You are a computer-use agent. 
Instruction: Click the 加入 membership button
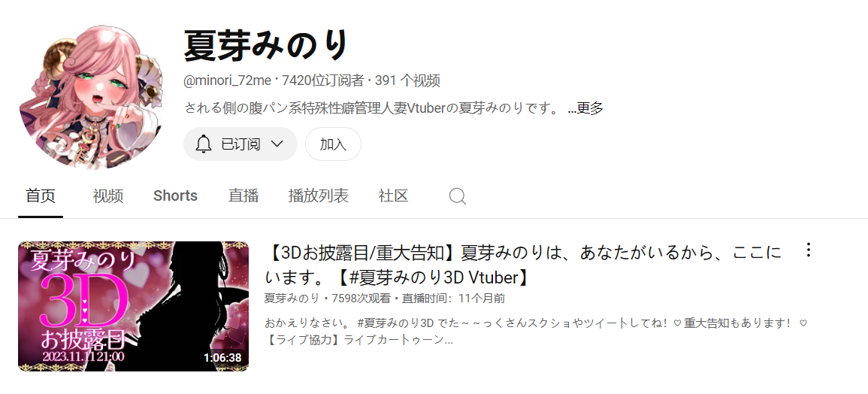(333, 144)
